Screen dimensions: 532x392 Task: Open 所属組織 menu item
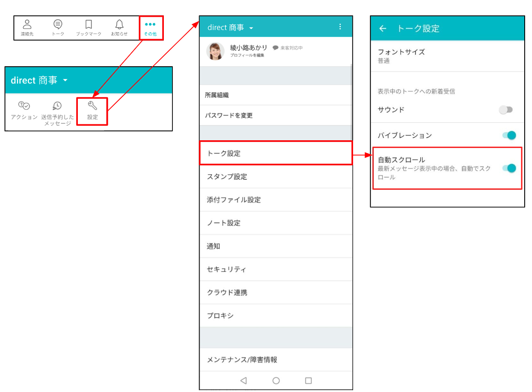coord(275,95)
